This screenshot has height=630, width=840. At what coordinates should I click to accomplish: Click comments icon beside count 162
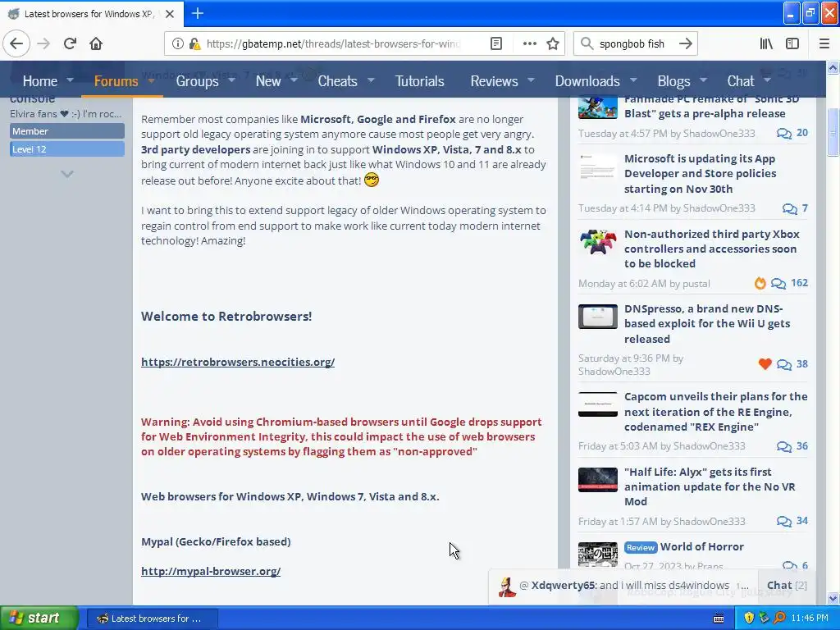pyautogui.click(x=778, y=283)
